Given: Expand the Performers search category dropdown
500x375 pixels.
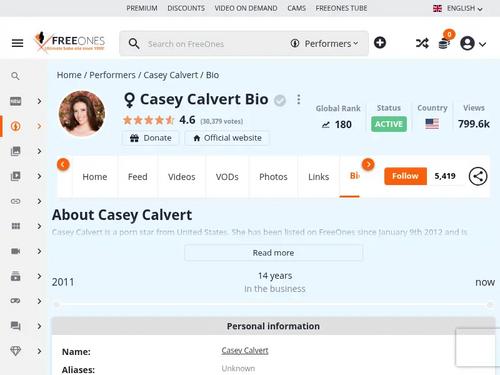Looking at the screenshot, I should coord(324,44).
